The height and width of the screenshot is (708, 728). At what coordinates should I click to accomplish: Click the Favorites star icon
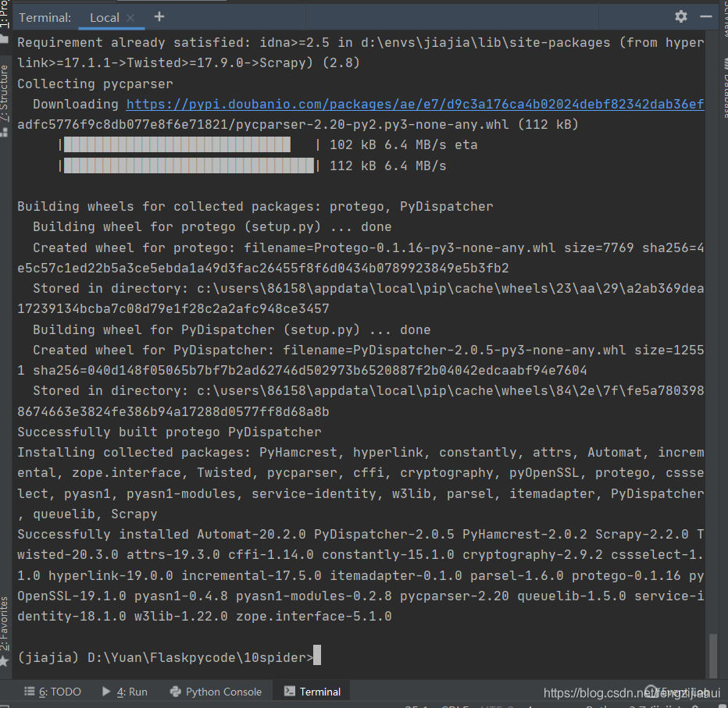coord(4,660)
